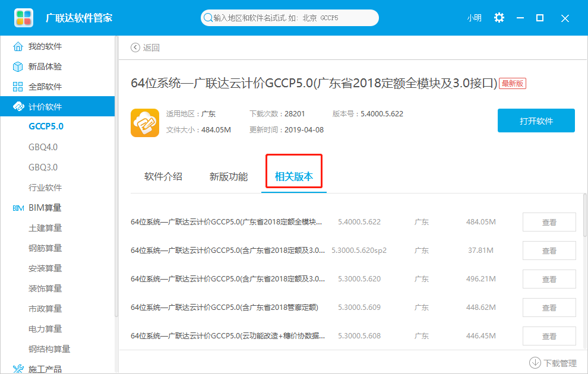Switch to the 新版功能 tab
Image resolution: width=588 pixels, height=374 pixels.
click(x=229, y=176)
